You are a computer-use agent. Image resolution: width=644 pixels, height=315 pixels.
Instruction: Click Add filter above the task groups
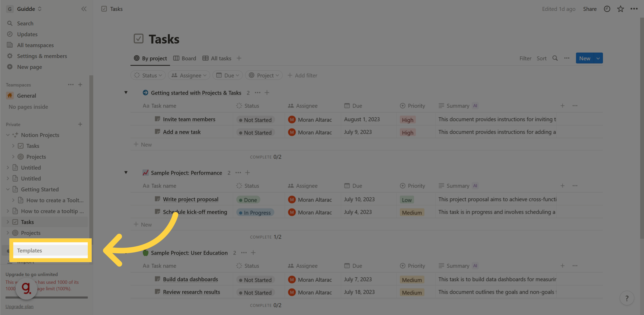tap(302, 75)
